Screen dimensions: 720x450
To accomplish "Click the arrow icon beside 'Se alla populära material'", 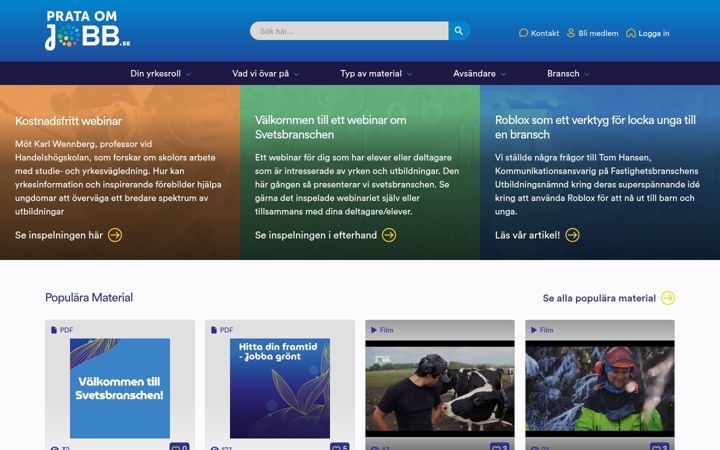I will [668, 298].
